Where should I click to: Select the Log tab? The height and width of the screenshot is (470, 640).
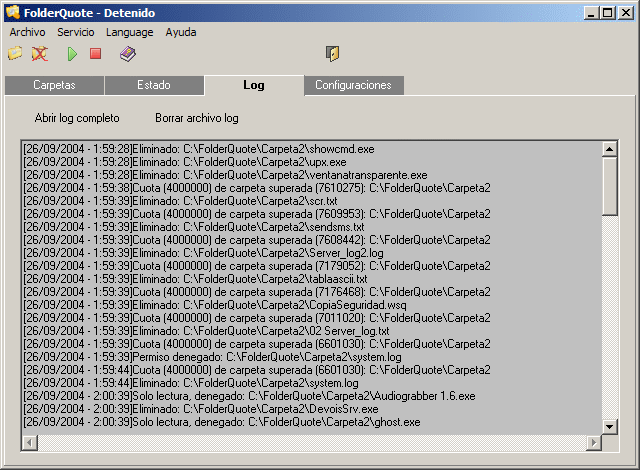pyautogui.click(x=254, y=85)
